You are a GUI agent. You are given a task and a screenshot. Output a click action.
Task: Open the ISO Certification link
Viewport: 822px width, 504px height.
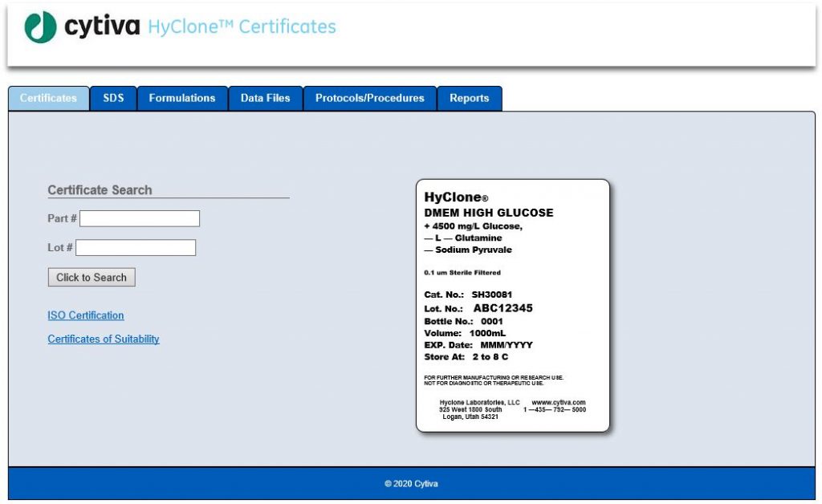[86, 315]
